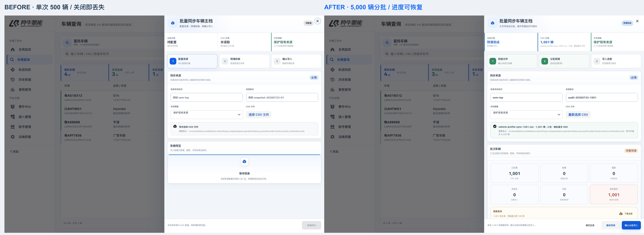644x235 pixels.
Task: Click 粤AG18312 row in BEFORE table
Action: point(112,97)
